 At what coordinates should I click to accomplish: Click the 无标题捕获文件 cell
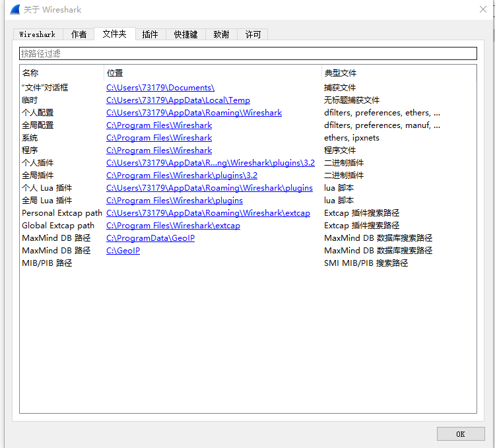tap(352, 100)
